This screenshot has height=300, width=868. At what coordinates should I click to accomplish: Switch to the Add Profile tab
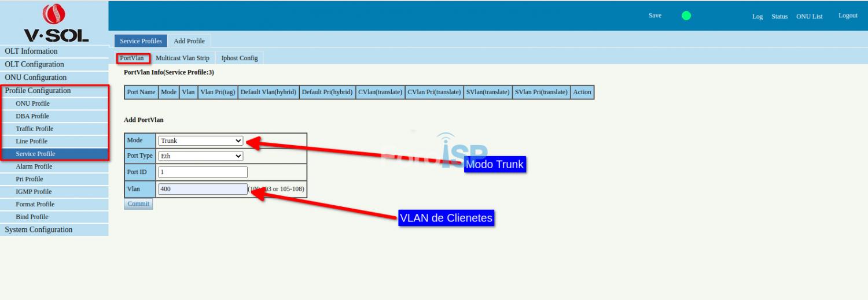click(x=189, y=41)
